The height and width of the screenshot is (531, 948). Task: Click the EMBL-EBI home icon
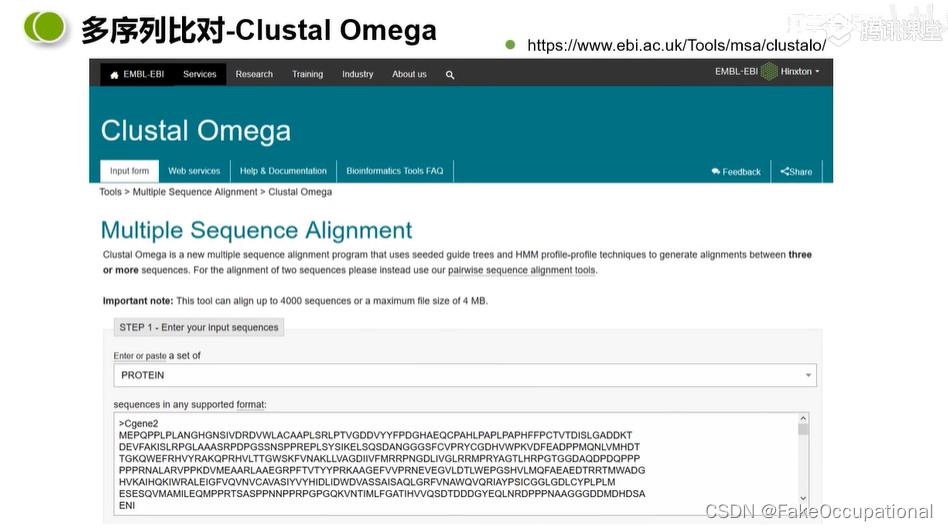(114, 75)
